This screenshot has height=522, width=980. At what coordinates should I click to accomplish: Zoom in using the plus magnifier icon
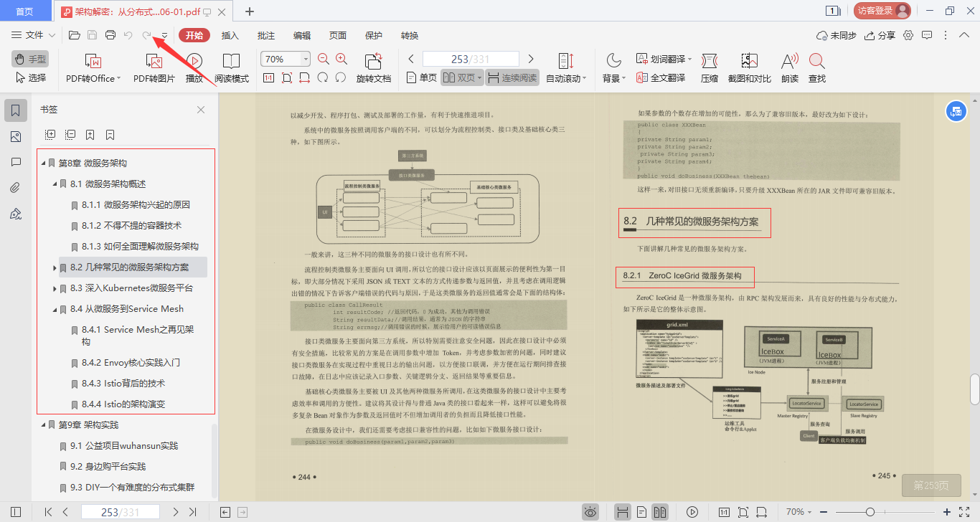click(x=341, y=59)
